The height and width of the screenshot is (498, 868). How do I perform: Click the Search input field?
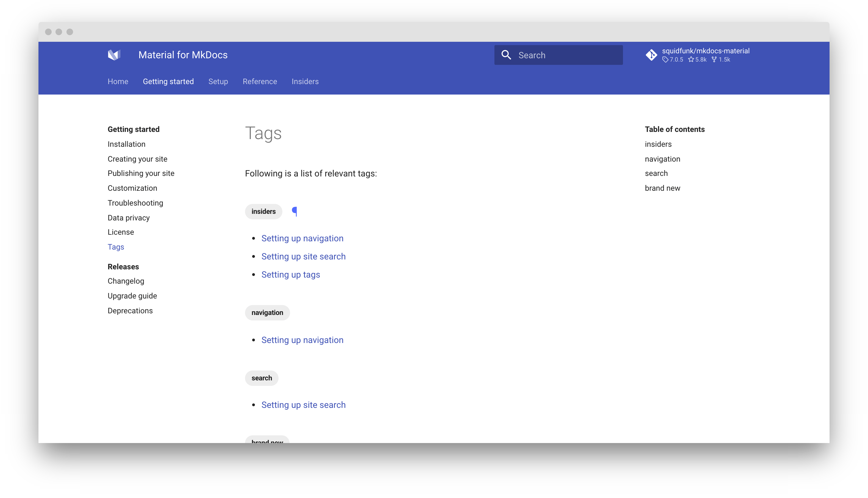tap(564, 55)
